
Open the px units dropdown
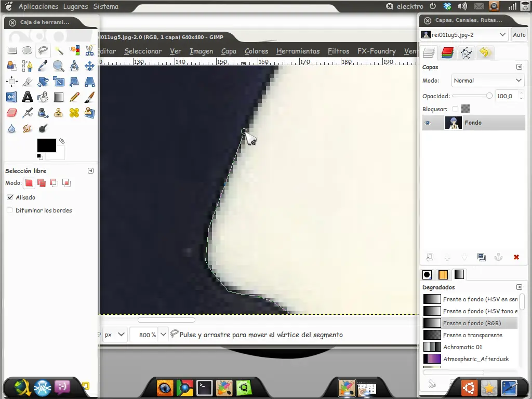pyautogui.click(x=115, y=335)
